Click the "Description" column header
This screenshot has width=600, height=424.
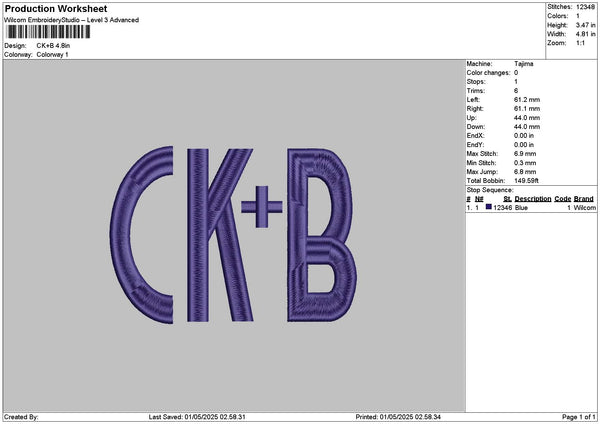(x=533, y=199)
